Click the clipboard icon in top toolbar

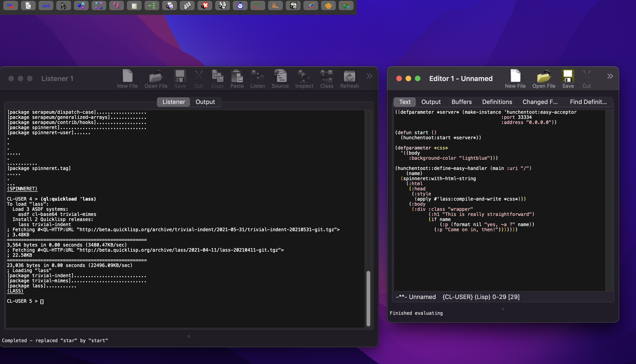coord(134,6)
